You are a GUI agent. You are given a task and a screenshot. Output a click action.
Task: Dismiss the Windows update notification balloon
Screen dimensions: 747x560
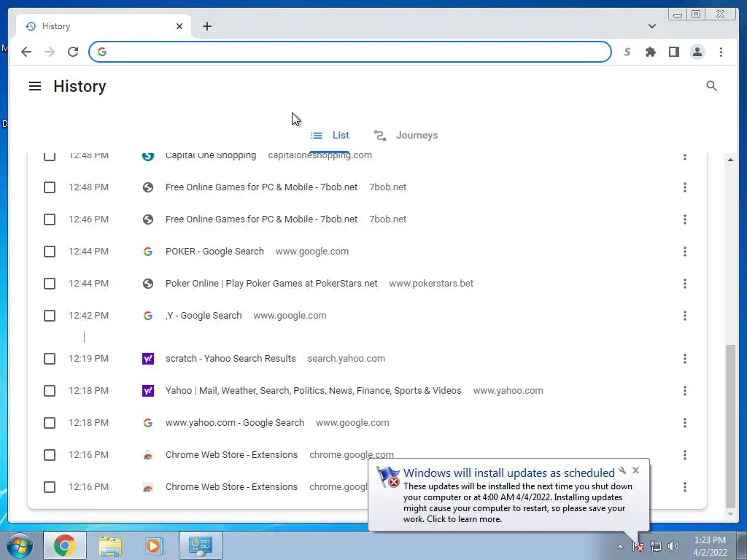[x=635, y=470]
